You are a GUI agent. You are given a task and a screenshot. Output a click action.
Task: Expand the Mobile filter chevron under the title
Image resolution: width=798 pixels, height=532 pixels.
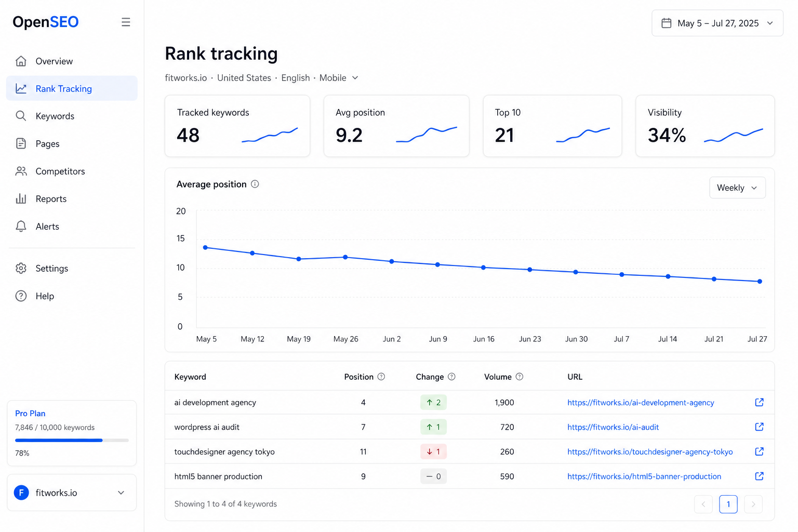pos(355,78)
